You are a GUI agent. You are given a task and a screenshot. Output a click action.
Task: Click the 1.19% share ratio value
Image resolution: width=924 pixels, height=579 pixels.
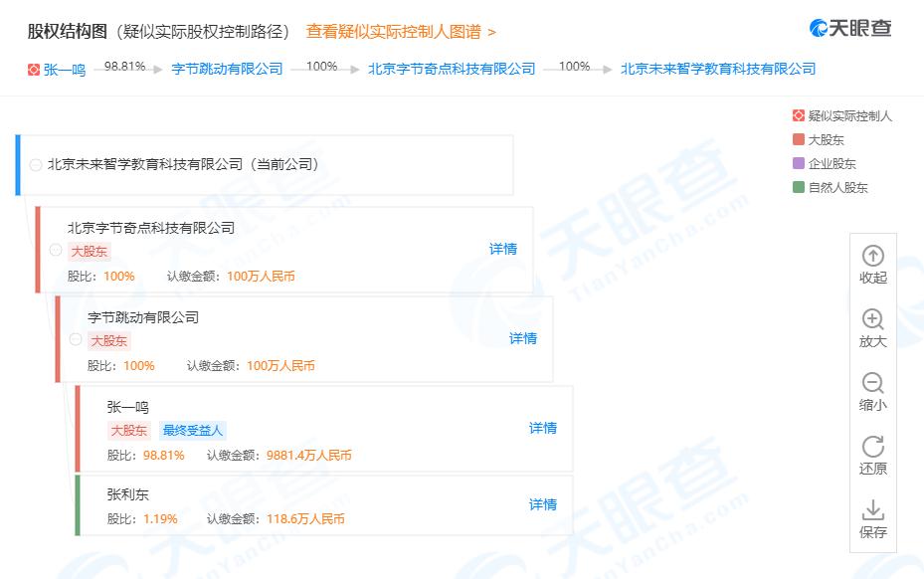point(160,519)
